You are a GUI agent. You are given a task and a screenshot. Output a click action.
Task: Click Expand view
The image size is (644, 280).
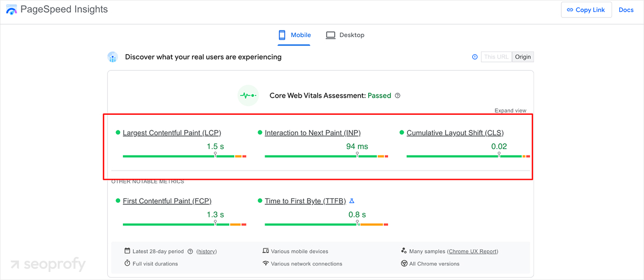(510, 110)
